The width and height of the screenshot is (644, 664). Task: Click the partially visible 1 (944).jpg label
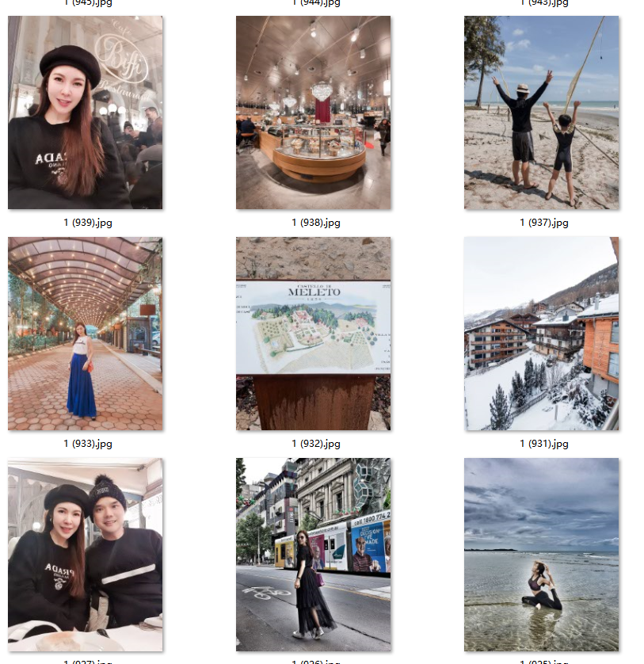tap(316, 3)
